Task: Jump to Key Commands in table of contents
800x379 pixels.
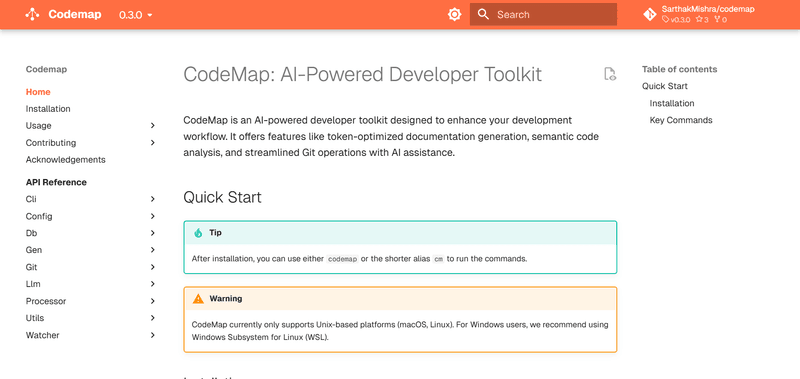Action: coord(681,120)
